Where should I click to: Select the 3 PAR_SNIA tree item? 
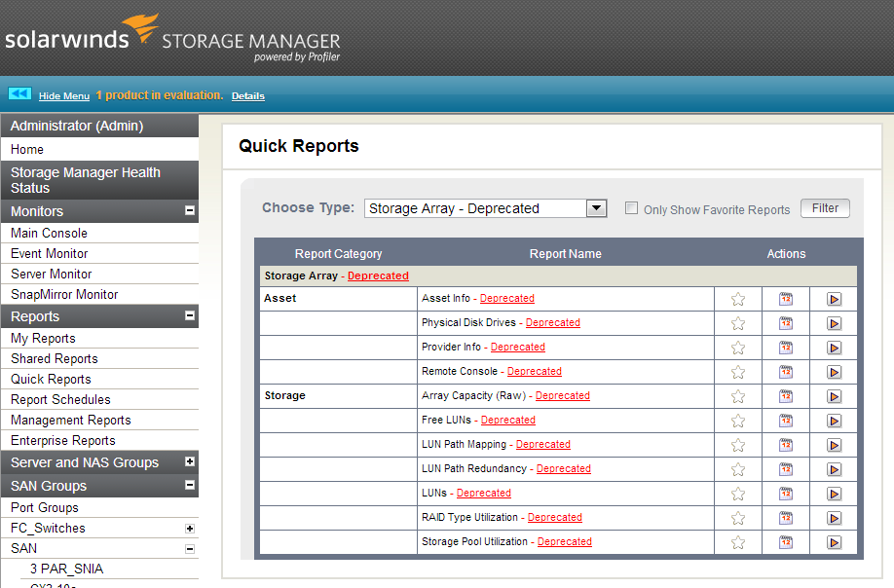point(66,570)
